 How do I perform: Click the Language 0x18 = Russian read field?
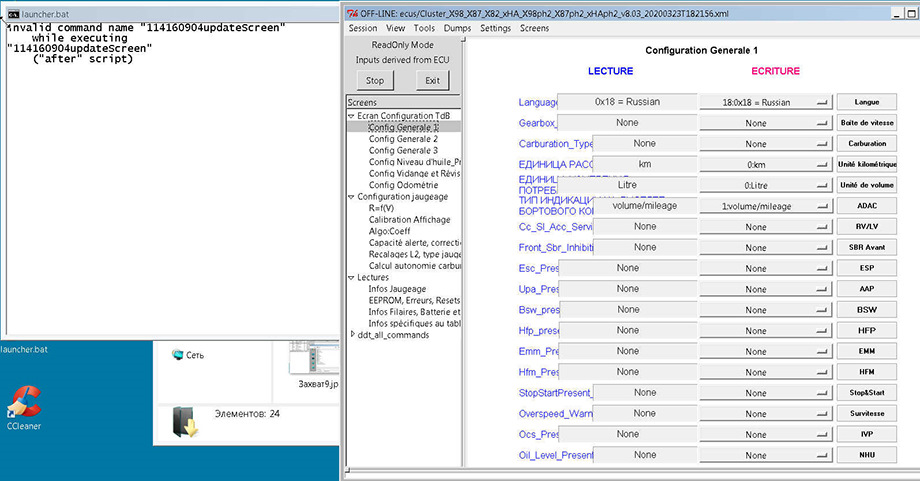(x=627, y=102)
